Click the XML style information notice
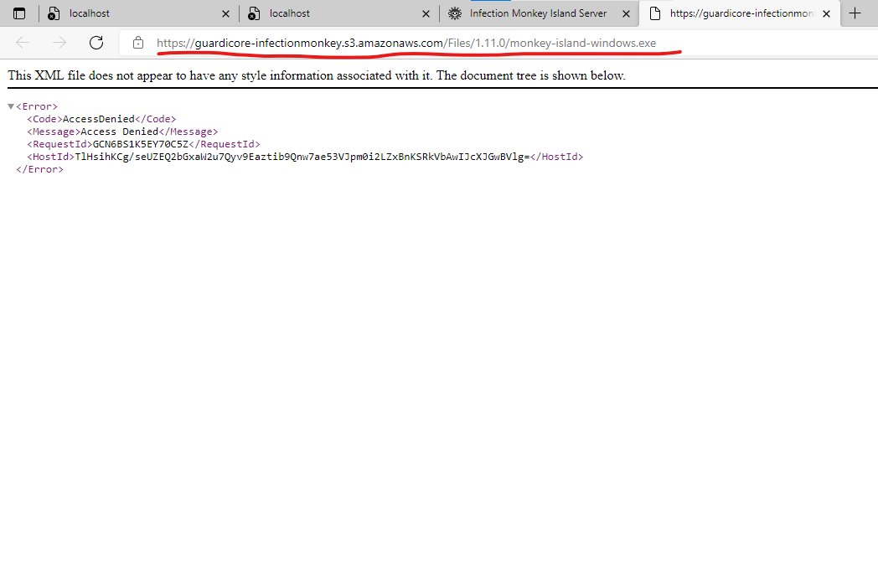Screen dimensions: 878x588 pos(317,75)
